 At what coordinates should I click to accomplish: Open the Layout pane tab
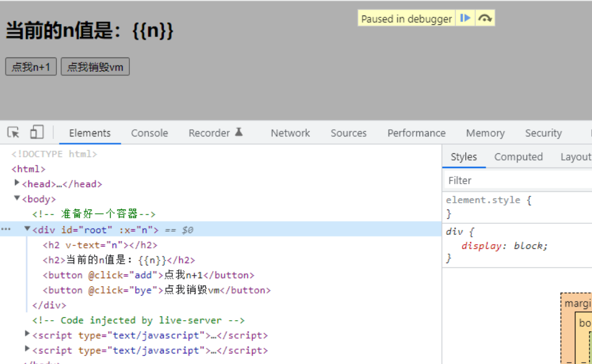[x=576, y=156]
